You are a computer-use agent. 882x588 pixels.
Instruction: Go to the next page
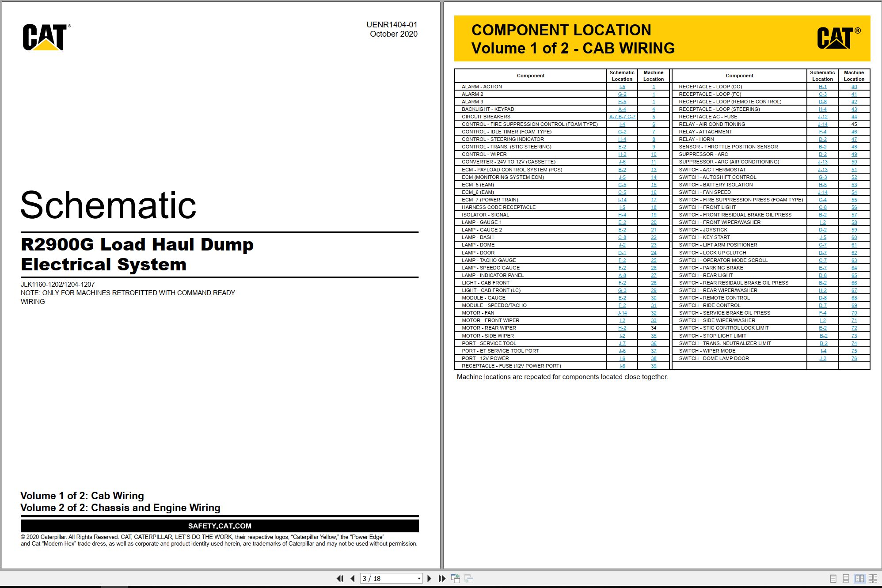coord(429,578)
